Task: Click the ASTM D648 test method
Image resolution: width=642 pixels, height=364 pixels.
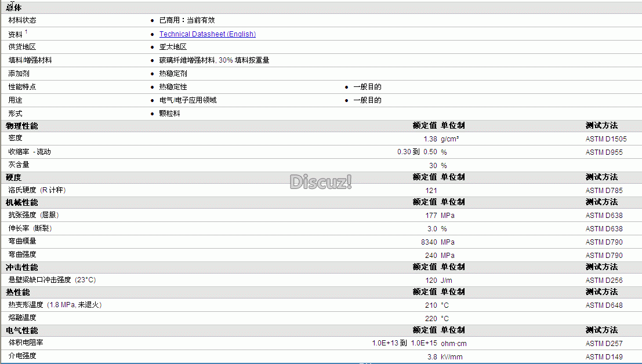Action: point(604,305)
